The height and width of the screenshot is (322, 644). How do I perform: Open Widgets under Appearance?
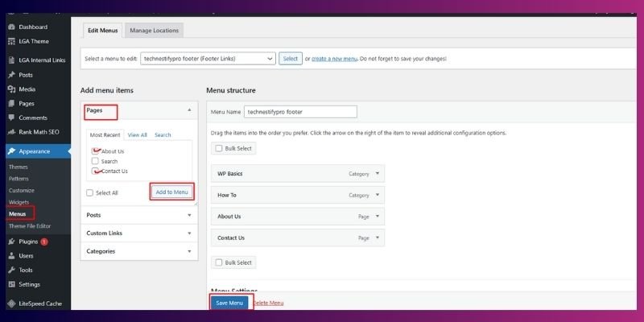(x=19, y=203)
